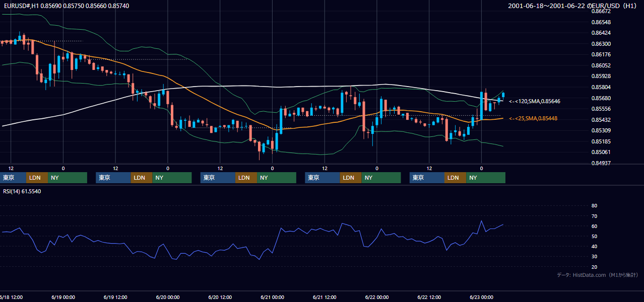The image size is (644, 302).
Task: Click RSI axis level 30
Action: point(594,257)
